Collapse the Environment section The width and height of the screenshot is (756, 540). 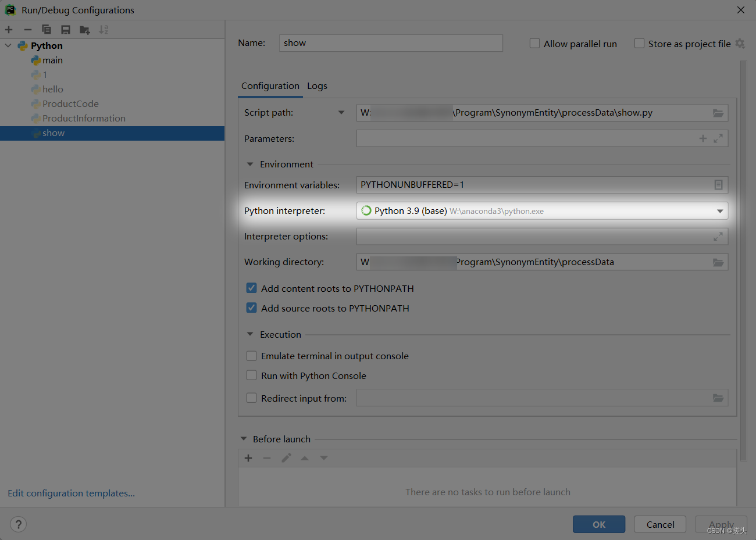(250, 164)
